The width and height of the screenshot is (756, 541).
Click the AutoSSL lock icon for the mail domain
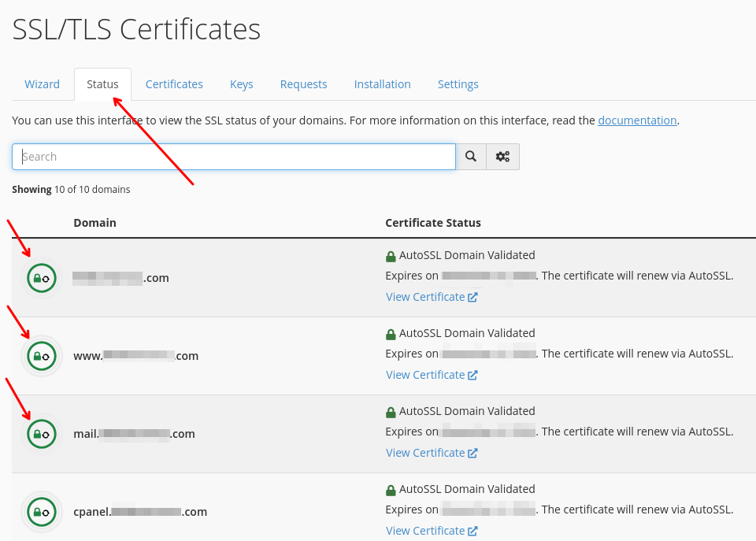(x=42, y=434)
